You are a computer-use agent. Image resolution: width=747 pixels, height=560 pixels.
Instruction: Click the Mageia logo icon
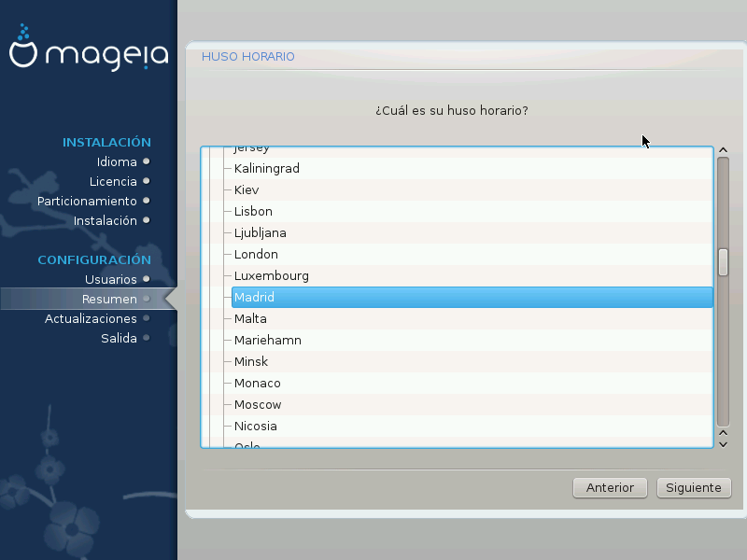pos(24,52)
